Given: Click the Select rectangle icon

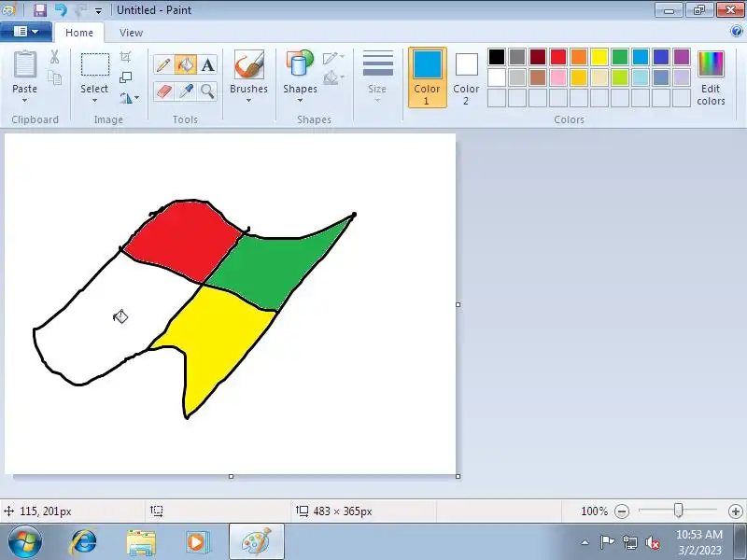Looking at the screenshot, I should click(95, 64).
